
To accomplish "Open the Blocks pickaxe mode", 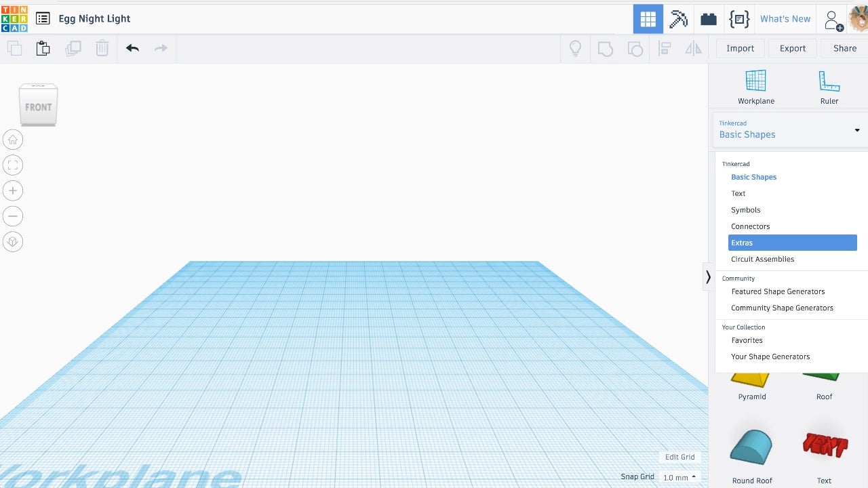I will 678,19.
